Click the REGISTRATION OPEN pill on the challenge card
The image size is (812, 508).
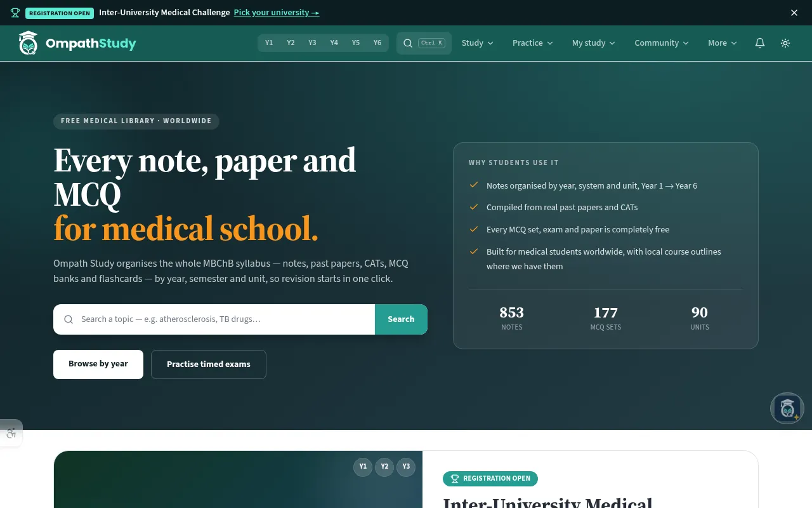[x=490, y=479]
